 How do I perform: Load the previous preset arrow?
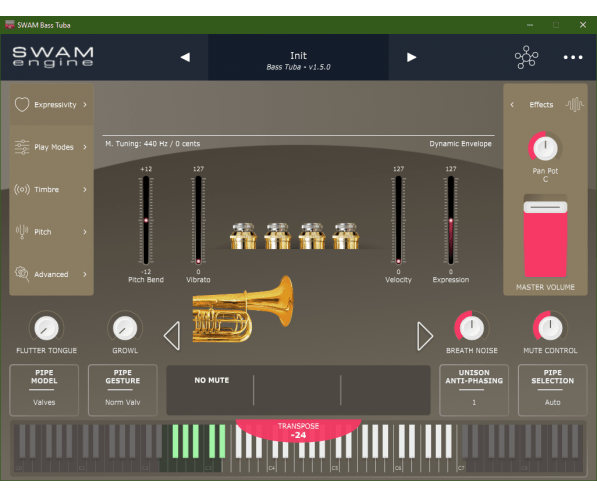pos(185,57)
